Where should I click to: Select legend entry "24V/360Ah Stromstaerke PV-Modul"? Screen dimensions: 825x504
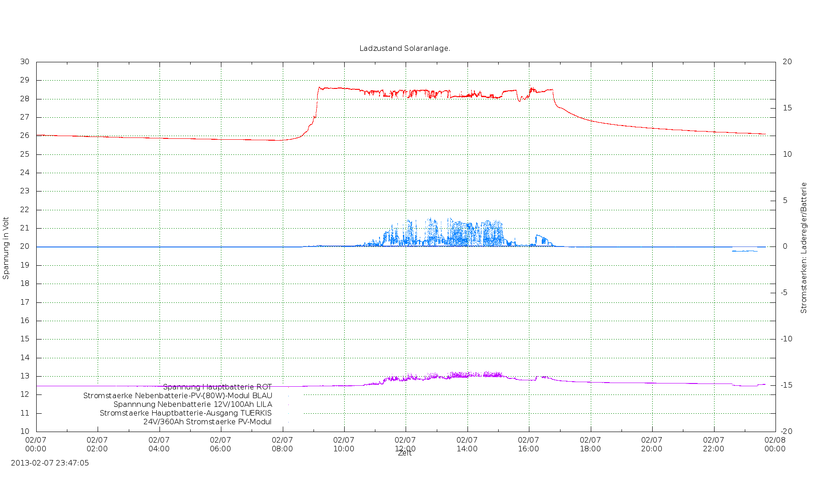[x=207, y=422]
